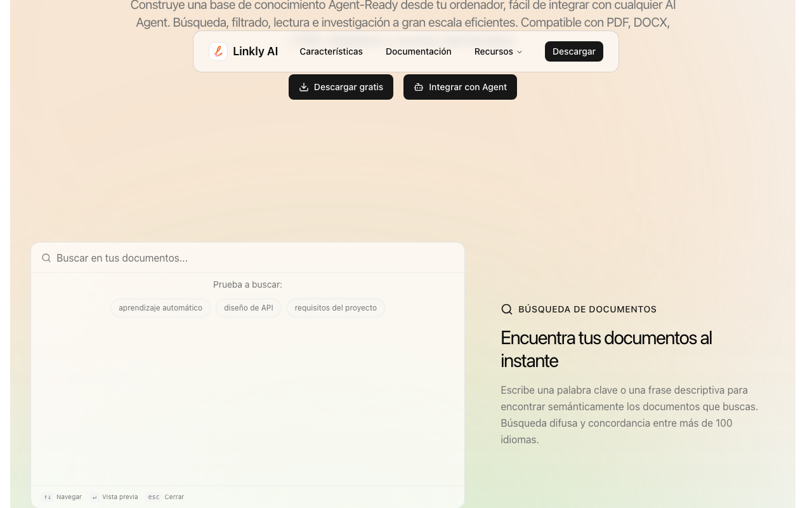The width and height of the screenshot is (812, 508).
Task: Expand the chevron arrow next to Recursos
Action: click(x=520, y=52)
